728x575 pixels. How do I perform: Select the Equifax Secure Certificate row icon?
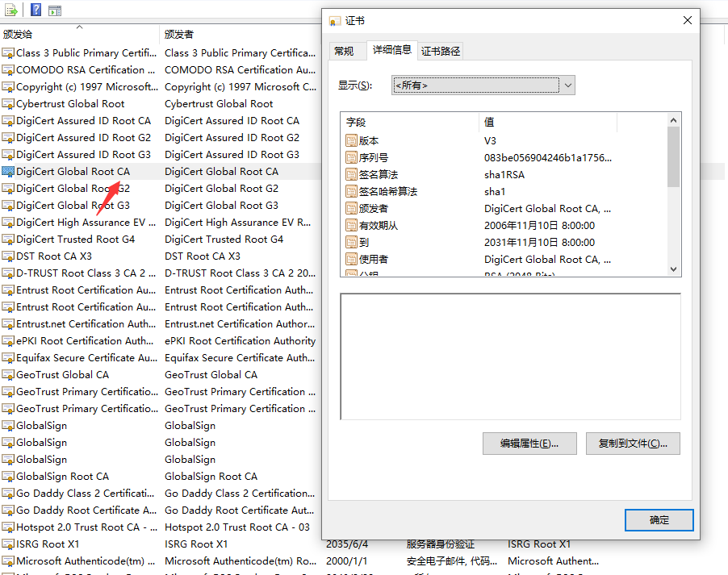8,358
